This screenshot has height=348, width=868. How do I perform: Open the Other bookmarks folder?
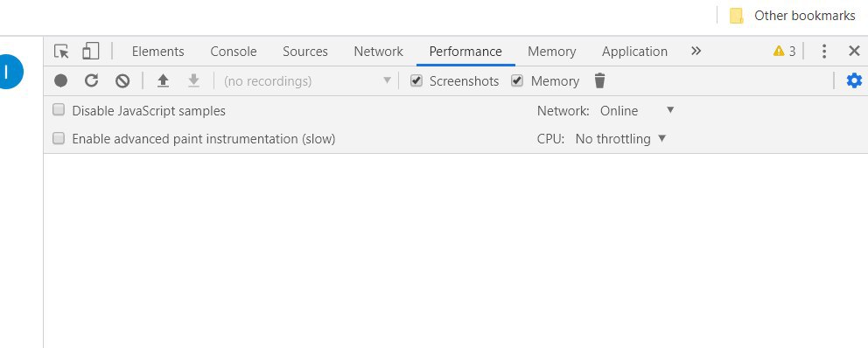click(793, 16)
